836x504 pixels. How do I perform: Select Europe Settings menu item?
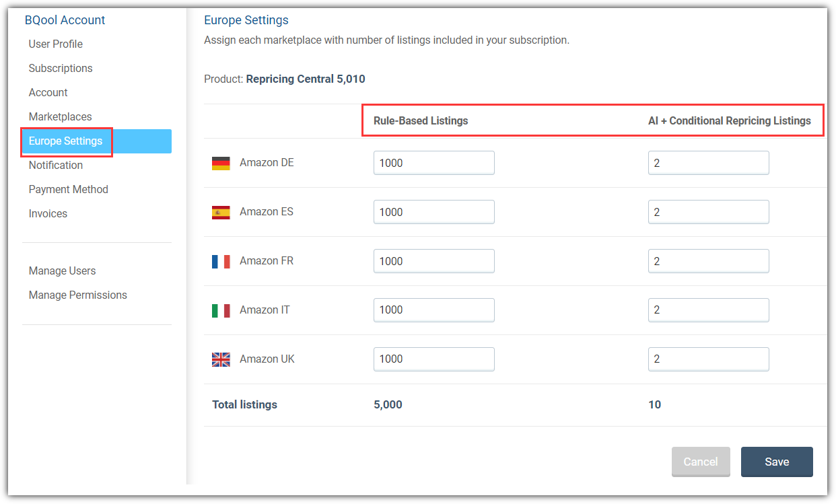coord(97,141)
